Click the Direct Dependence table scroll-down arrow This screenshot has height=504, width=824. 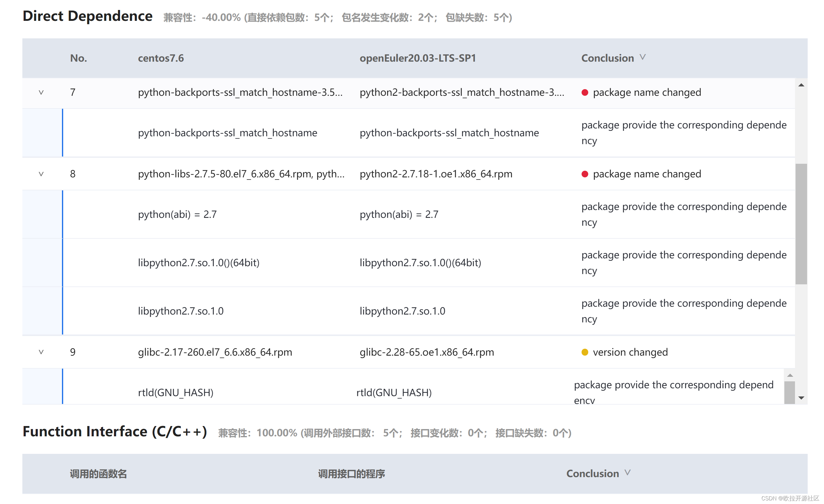click(801, 398)
